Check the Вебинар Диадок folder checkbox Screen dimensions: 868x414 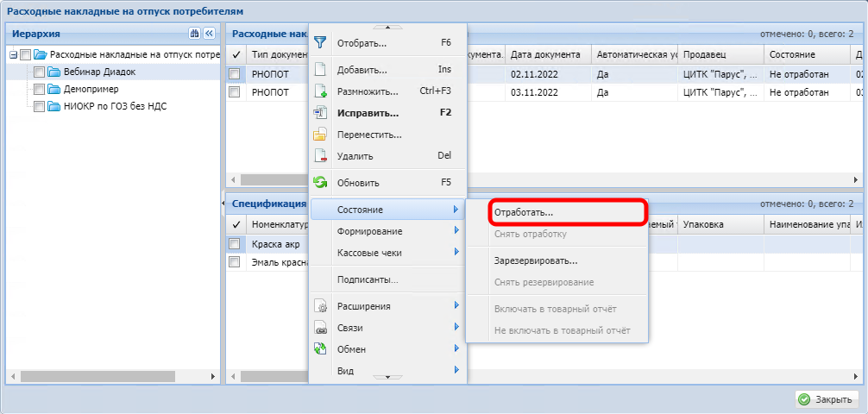(40, 72)
